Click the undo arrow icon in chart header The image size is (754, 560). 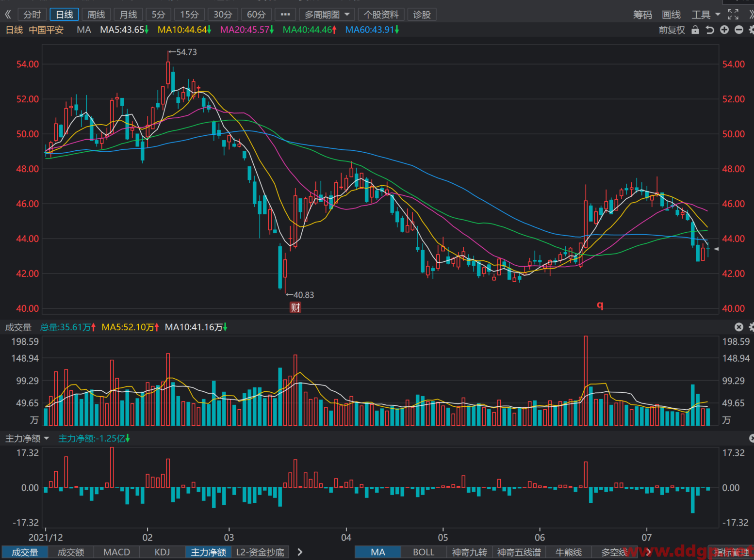pos(710,30)
